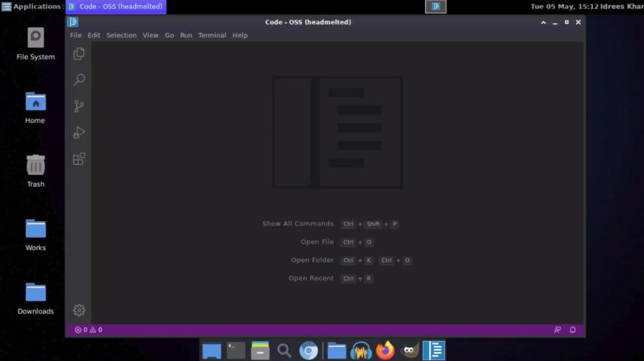Screen dimensions: 644x361
Task: Open the Trash desktop icon
Action: point(35,171)
